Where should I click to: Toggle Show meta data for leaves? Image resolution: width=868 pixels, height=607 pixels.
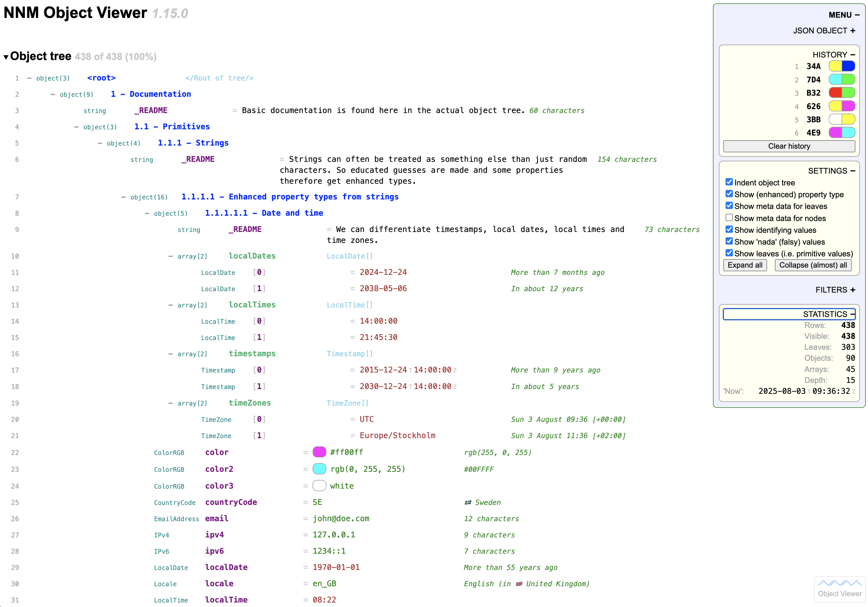[x=729, y=205]
